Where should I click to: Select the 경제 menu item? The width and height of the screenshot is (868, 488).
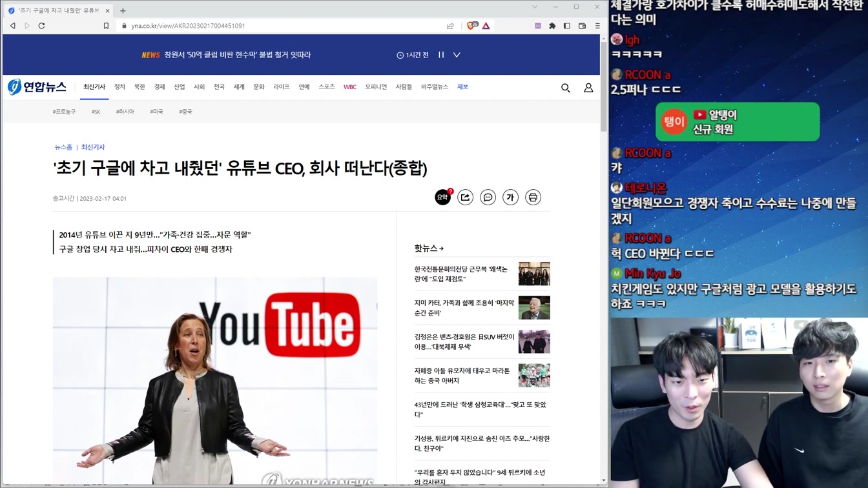[160, 87]
